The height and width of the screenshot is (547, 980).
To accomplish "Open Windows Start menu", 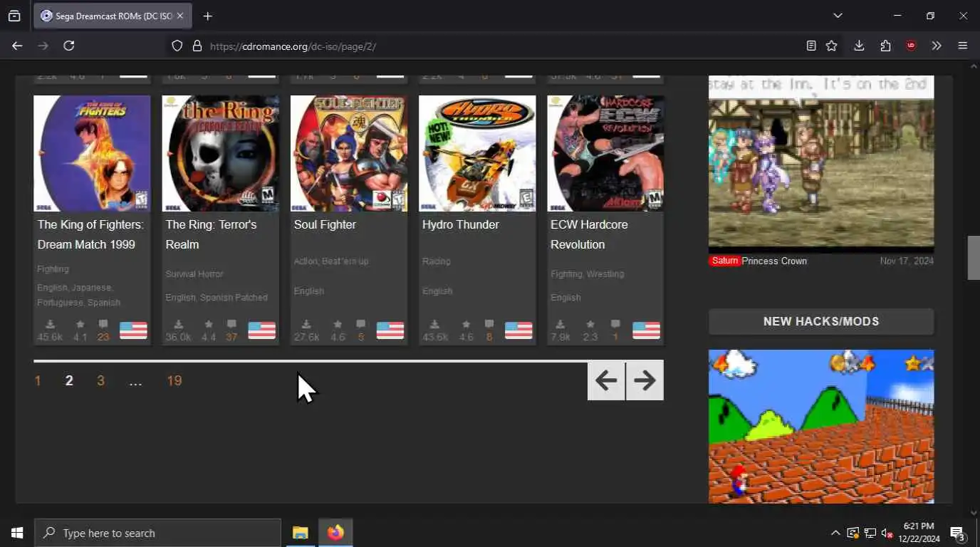I will (17, 533).
